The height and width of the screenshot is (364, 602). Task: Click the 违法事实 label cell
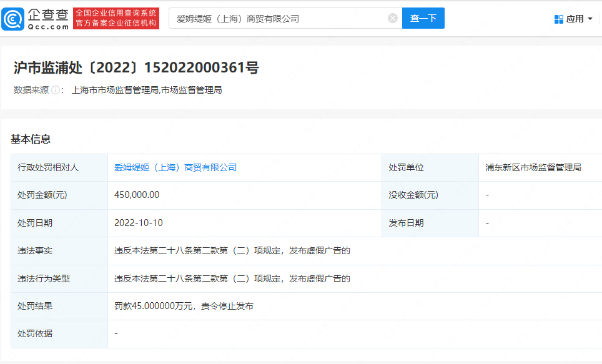59,251
